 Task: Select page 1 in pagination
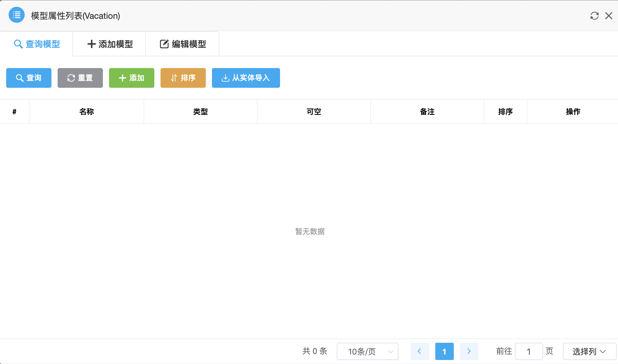pos(444,351)
